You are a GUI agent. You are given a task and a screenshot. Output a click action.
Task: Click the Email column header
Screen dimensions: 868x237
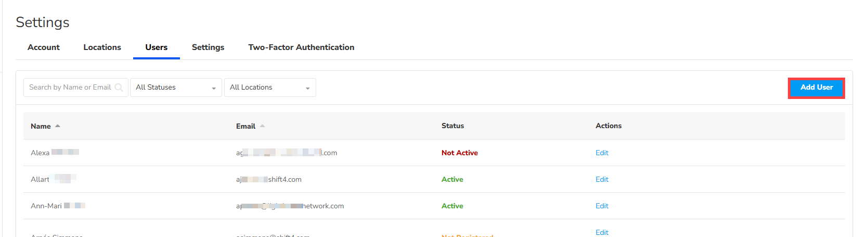coord(245,126)
